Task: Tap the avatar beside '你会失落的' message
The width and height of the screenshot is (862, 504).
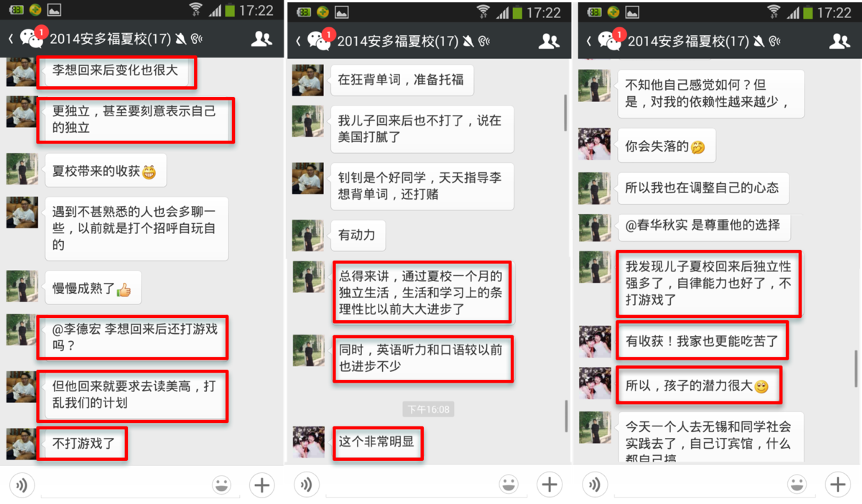Action: (x=595, y=144)
